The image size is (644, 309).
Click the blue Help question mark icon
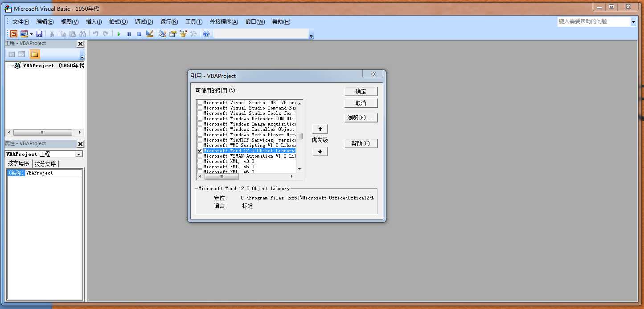[206, 34]
